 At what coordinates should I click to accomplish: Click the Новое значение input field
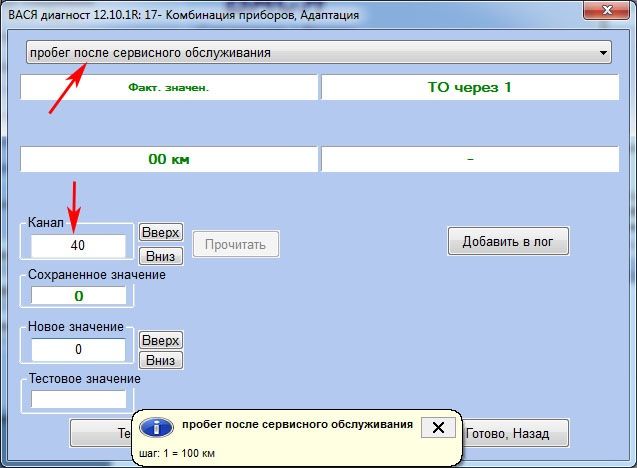pos(78,350)
